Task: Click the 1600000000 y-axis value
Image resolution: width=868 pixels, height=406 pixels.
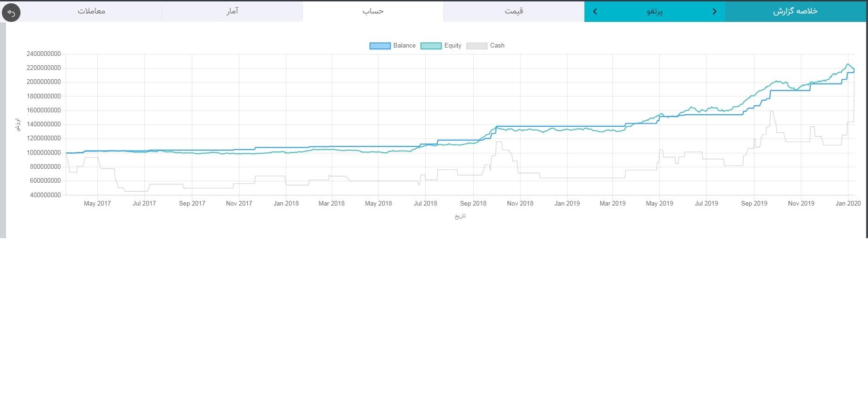Action: pos(44,110)
